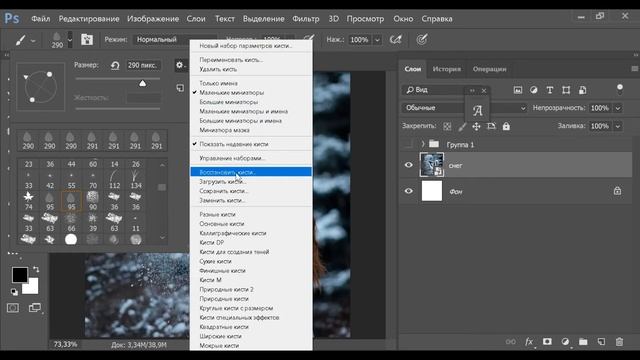This screenshot has width=640, height=360.
Task: Add a layer mask
Action: [547, 342]
